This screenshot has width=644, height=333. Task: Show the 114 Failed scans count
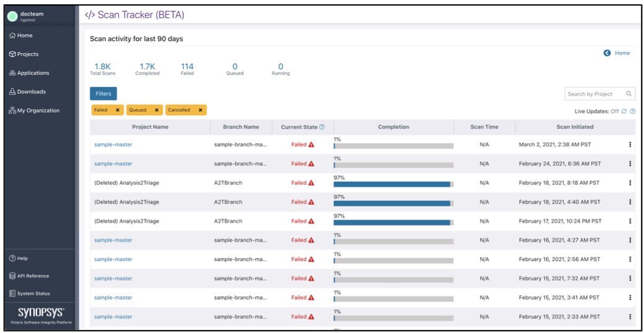[x=187, y=69]
